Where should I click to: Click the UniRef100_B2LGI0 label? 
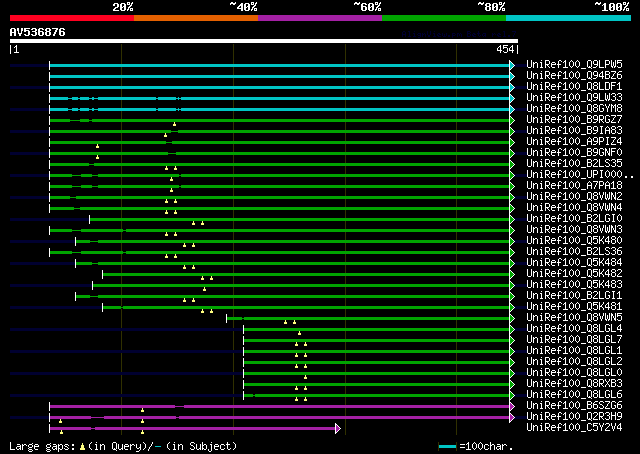[x=574, y=218]
